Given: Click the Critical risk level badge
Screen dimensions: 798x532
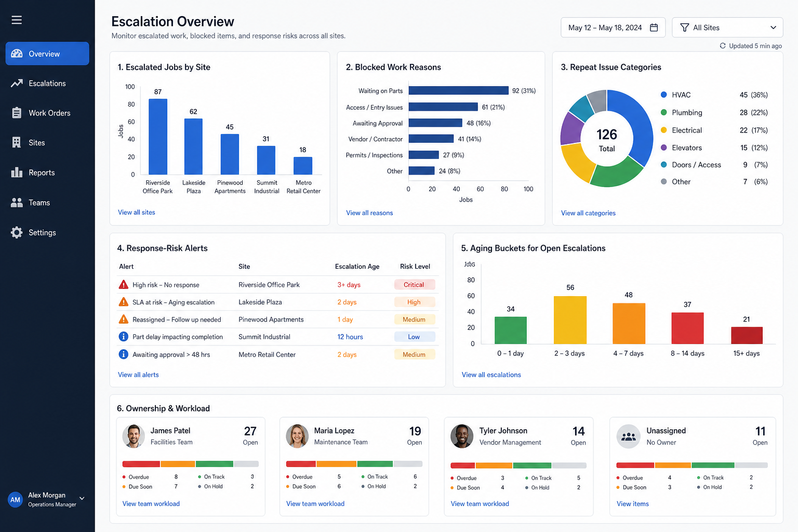Looking at the screenshot, I should coord(414,285).
